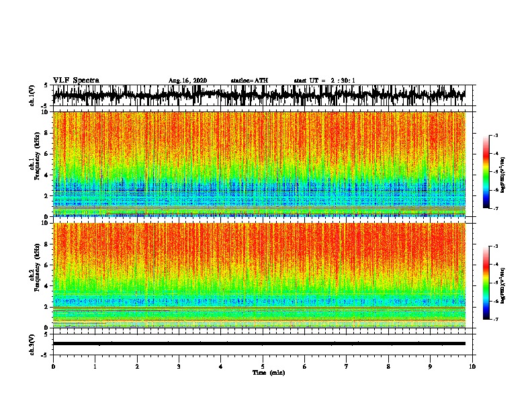This screenshot has height=411, width=532.
Task: Click the ch.3 flat black waveform band
Action: click(259, 344)
